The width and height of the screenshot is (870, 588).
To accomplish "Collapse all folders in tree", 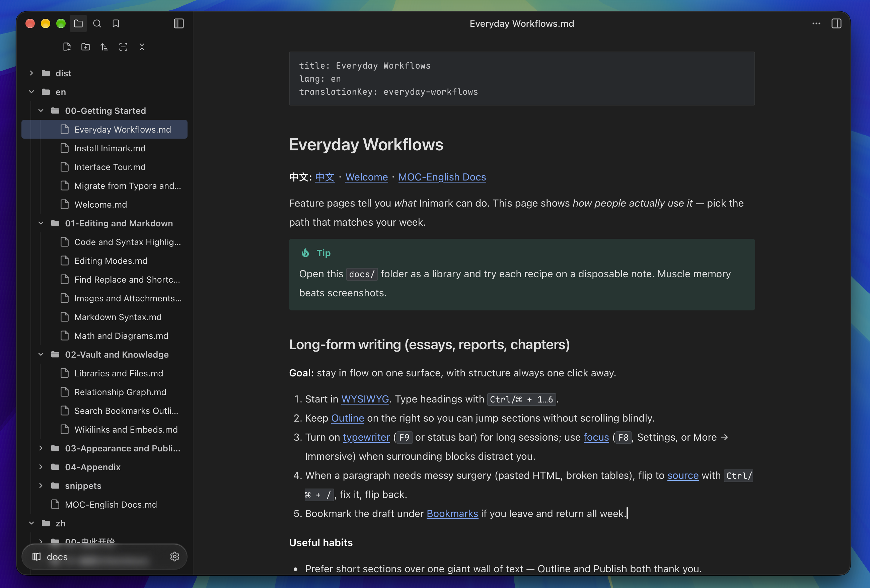I will [x=142, y=47].
